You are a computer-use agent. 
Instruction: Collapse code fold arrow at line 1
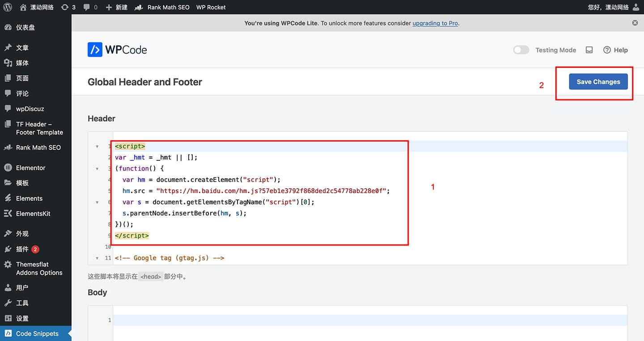(97, 147)
